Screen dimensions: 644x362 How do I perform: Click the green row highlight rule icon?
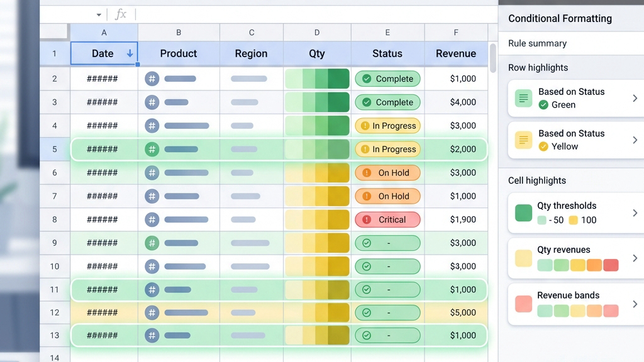point(523,98)
